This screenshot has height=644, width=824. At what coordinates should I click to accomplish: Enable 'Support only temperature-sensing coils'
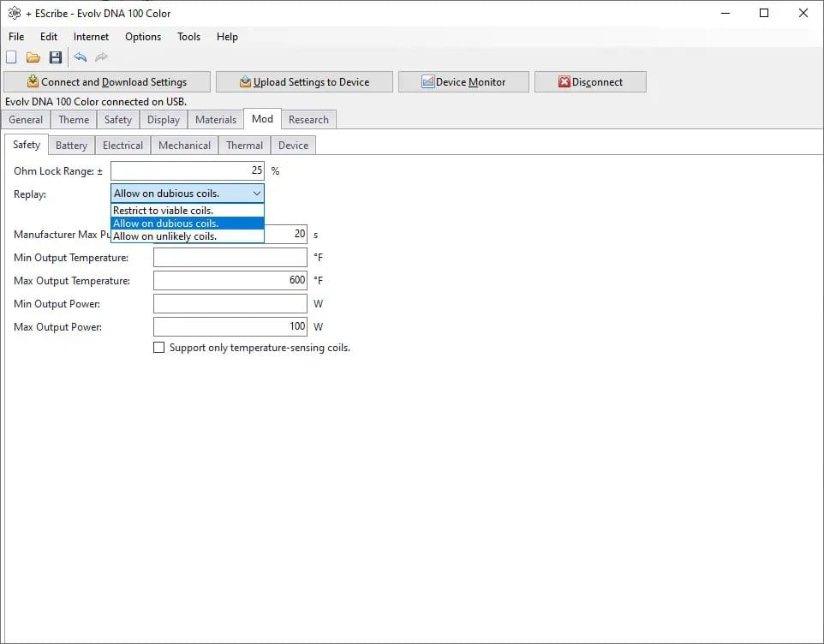(158, 347)
